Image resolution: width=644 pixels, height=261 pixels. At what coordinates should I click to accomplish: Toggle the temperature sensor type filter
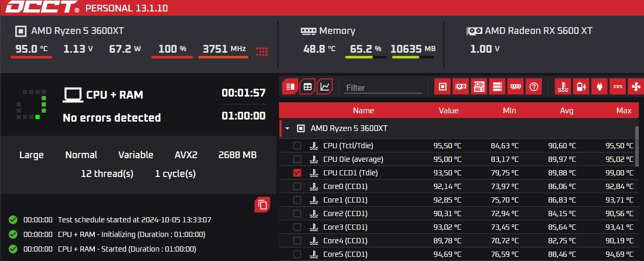click(x=563, y=87)
